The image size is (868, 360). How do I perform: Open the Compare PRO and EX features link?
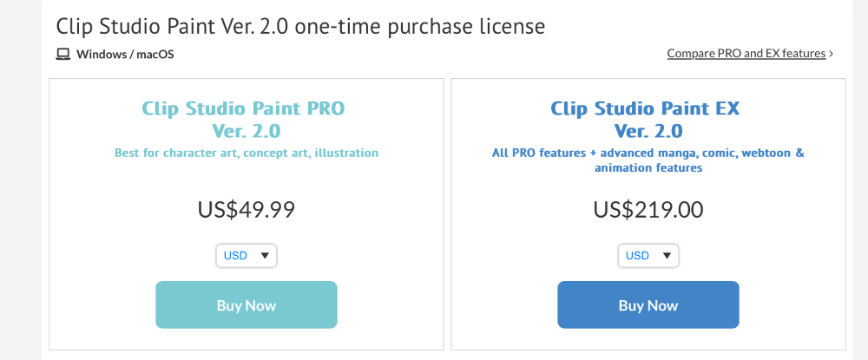746,54
